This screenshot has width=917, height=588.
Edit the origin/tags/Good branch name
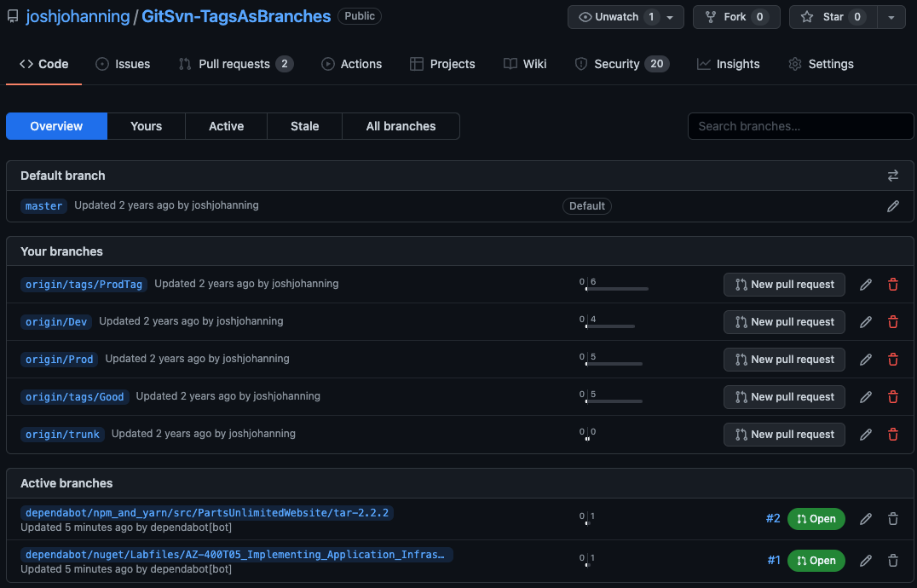tap(866, 397)
